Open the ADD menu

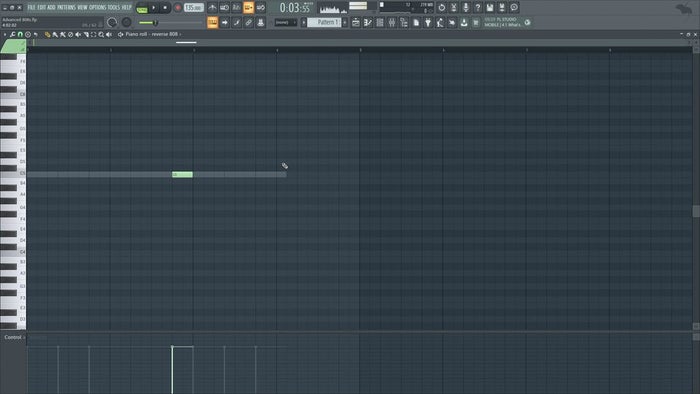click(51, 8)
